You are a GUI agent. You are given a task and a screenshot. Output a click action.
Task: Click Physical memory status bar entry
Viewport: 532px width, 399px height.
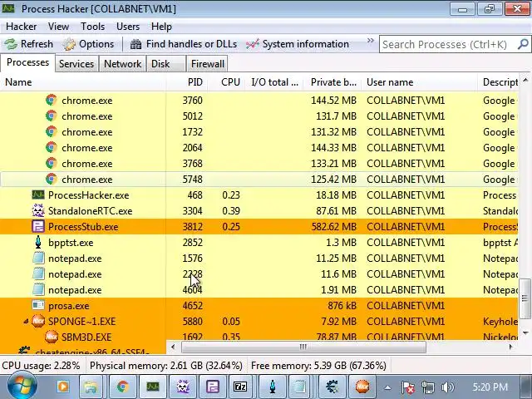(x=166, y=366)
